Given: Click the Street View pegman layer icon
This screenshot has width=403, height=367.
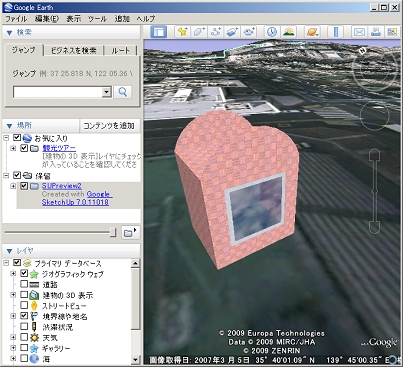Looking at the screenshot, I should (34, 306).
